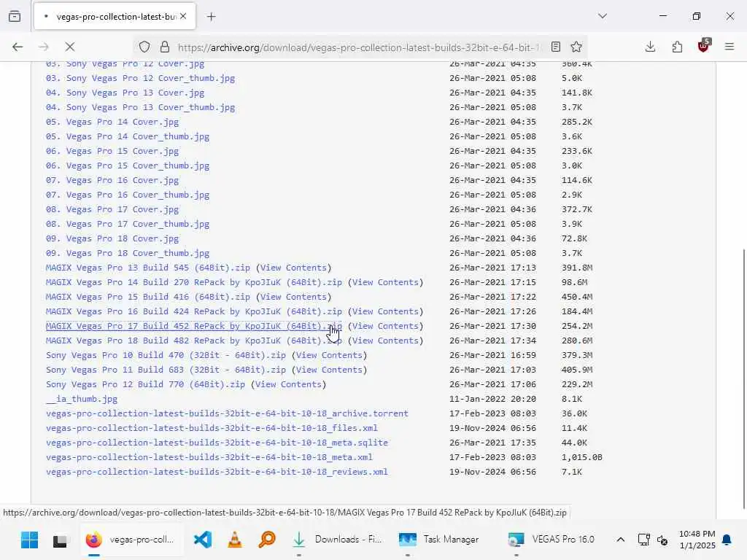
Task: Open the _archive.torrent file link
Action: (228, 413)
